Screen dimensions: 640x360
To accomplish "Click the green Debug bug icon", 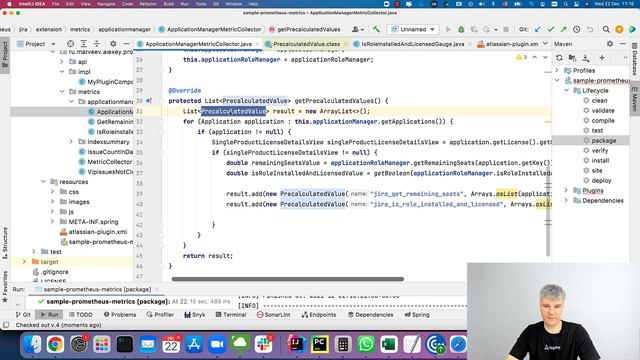I will pyautogui.click(x=461, y=29).
